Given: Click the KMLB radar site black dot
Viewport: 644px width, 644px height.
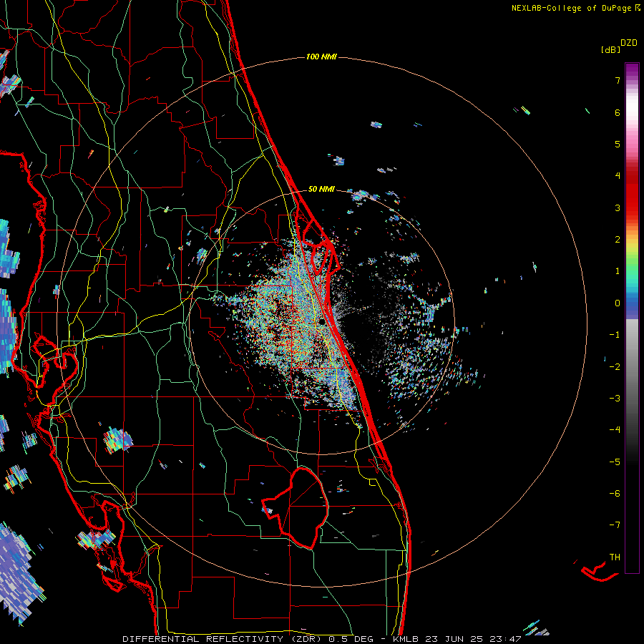Looking at the screenshot, I should tap(323, 321).
